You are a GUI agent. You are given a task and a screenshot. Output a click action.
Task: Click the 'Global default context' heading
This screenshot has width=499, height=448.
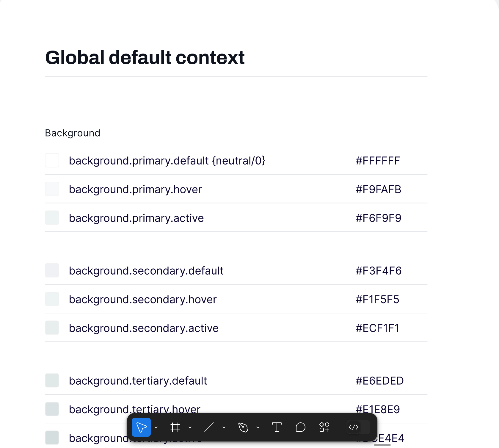[145, 57]
